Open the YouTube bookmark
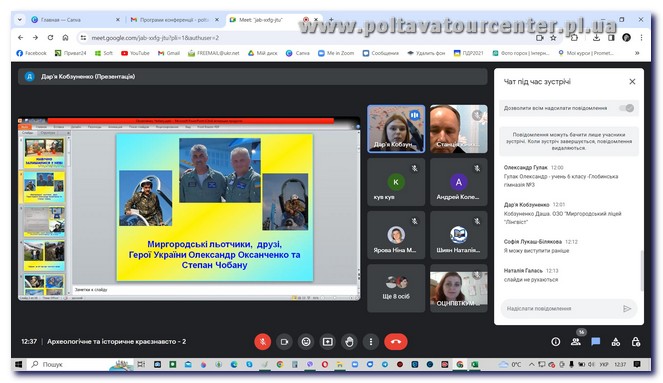 tap(135, 53)
